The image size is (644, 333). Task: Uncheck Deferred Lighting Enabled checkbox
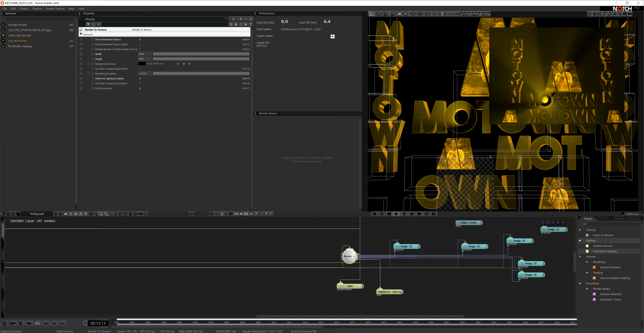(140, 78)
